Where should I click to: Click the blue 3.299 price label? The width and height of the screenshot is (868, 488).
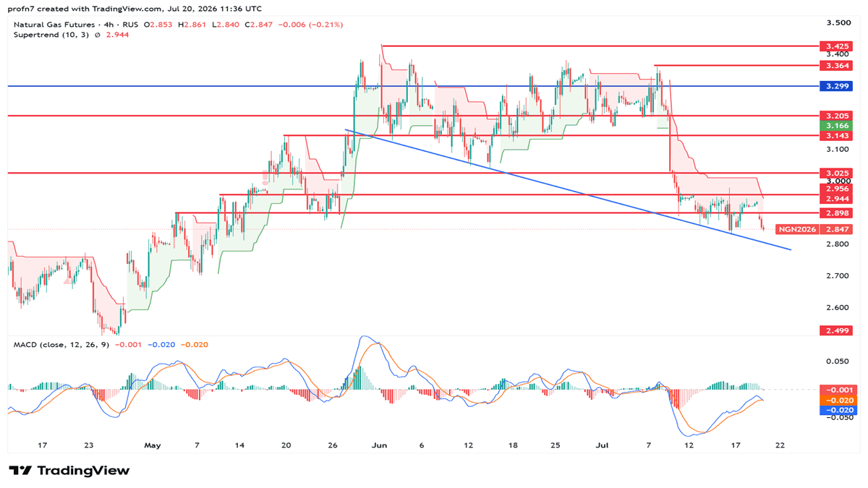(x=837, y=85)
